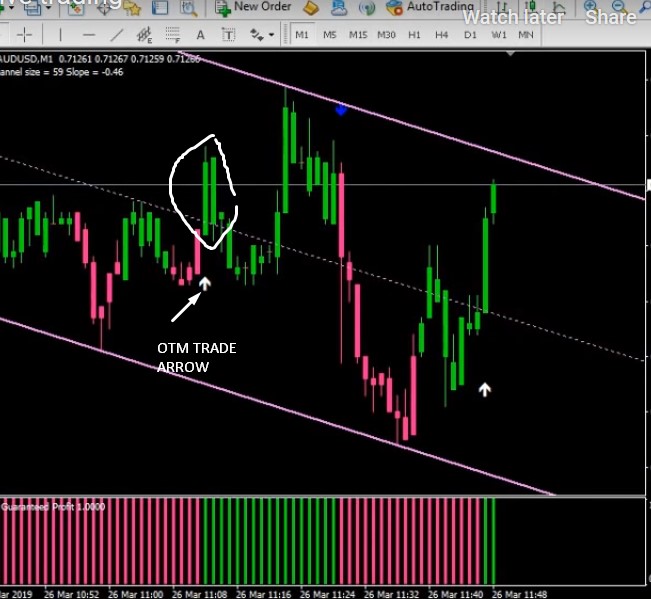
Task: Toggle the Market Watch icon
Action: point(76,8)
